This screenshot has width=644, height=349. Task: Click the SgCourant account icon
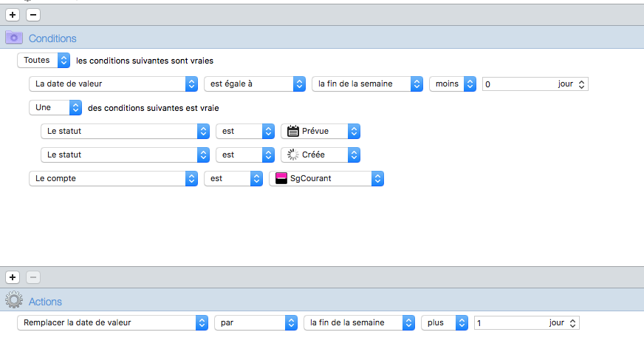pos(281,178)
